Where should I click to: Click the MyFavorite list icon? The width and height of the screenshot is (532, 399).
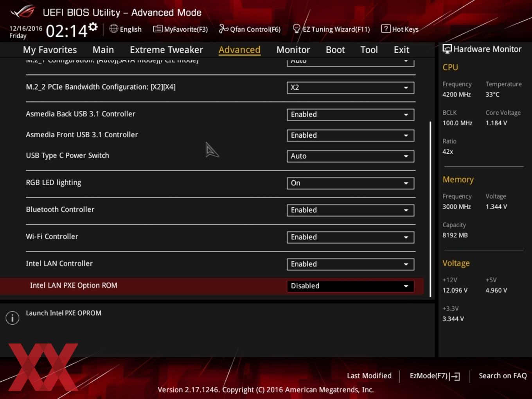click(158, 29)
